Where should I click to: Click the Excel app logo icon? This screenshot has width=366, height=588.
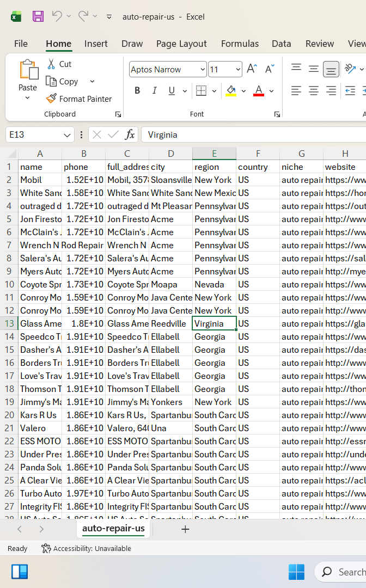(16, 16)
